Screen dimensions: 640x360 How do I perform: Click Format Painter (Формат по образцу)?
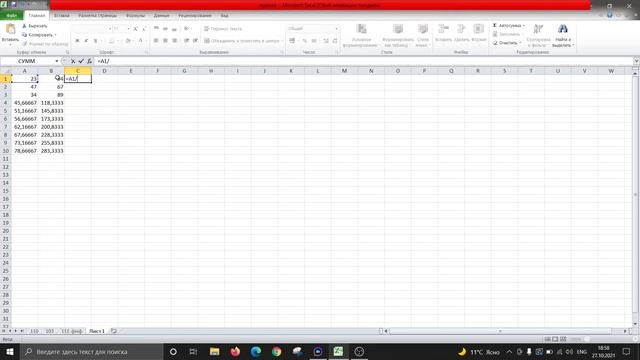click(45, 44)
